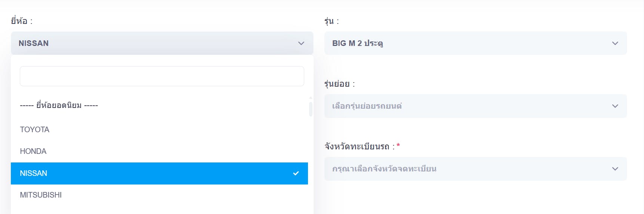
Task: Open the กรุณาเลือกจังหวัดจดทะเบียน province dropdown
Action: [475, 169]
